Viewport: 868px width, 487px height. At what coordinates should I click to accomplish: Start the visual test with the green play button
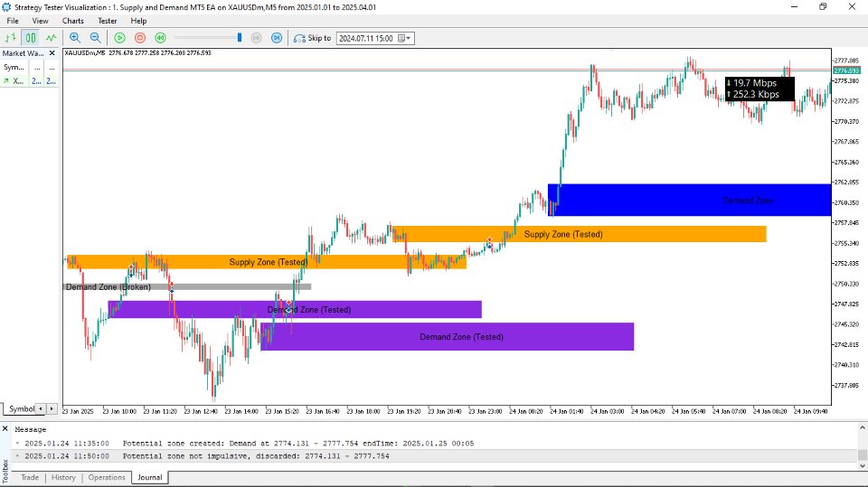tap(119, 38)
